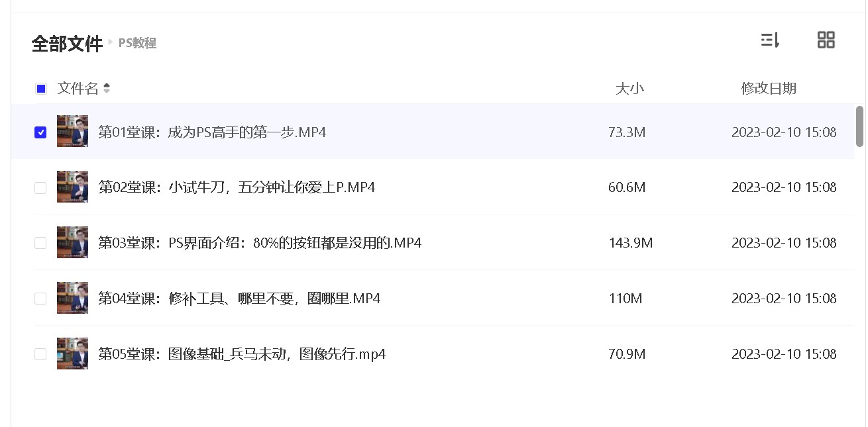The height and width of the screenshot is (427, 868).
Task: Toggle the select-all files checkbox
Action: pos(40,88)
